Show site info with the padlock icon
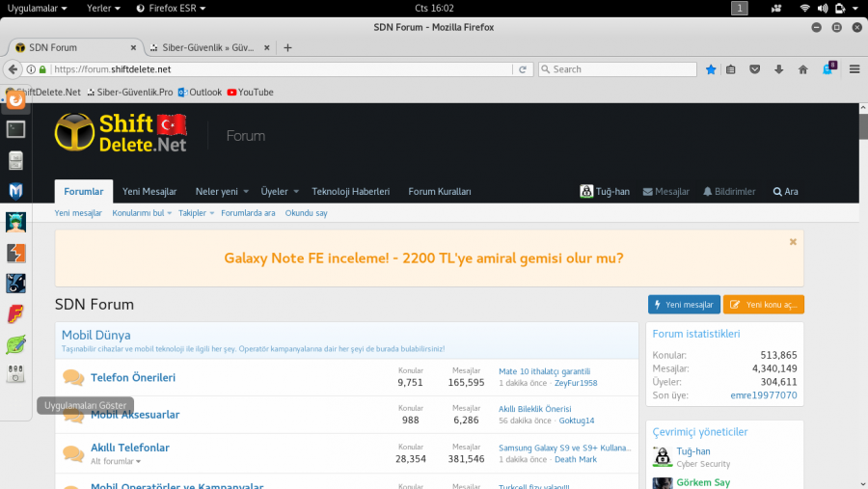 42,69
